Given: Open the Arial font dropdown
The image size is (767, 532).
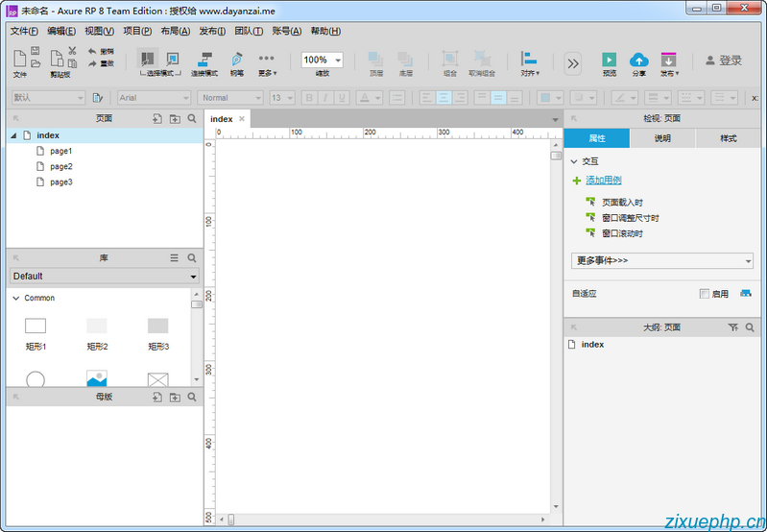Looking at the screenshot, I should tap(154, 98).
